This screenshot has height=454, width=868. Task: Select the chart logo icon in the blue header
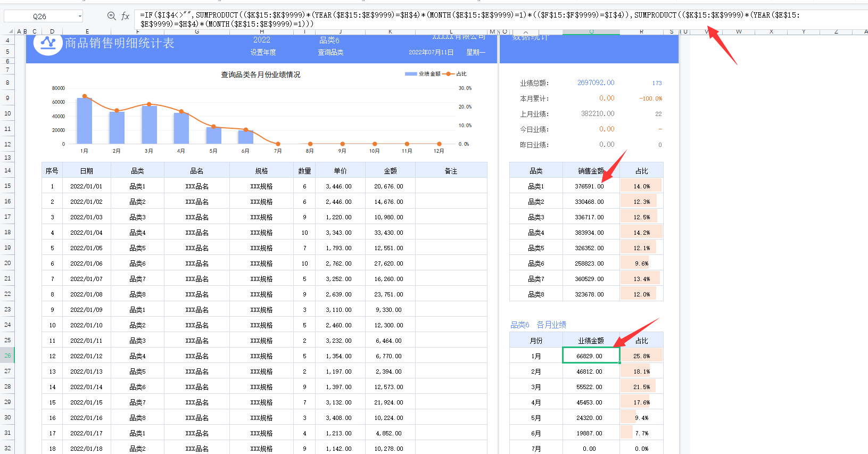click(x=48, y=43)
